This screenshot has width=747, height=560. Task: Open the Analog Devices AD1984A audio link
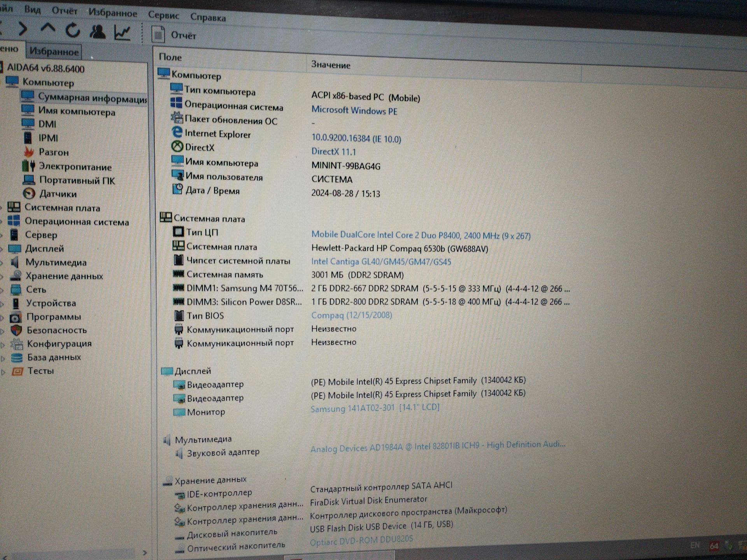point(438,446)
